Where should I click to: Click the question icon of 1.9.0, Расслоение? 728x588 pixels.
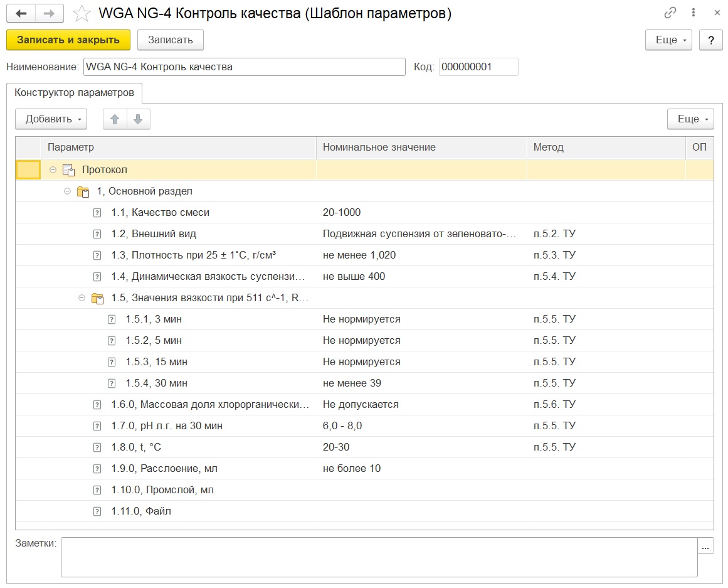point(97,469)
